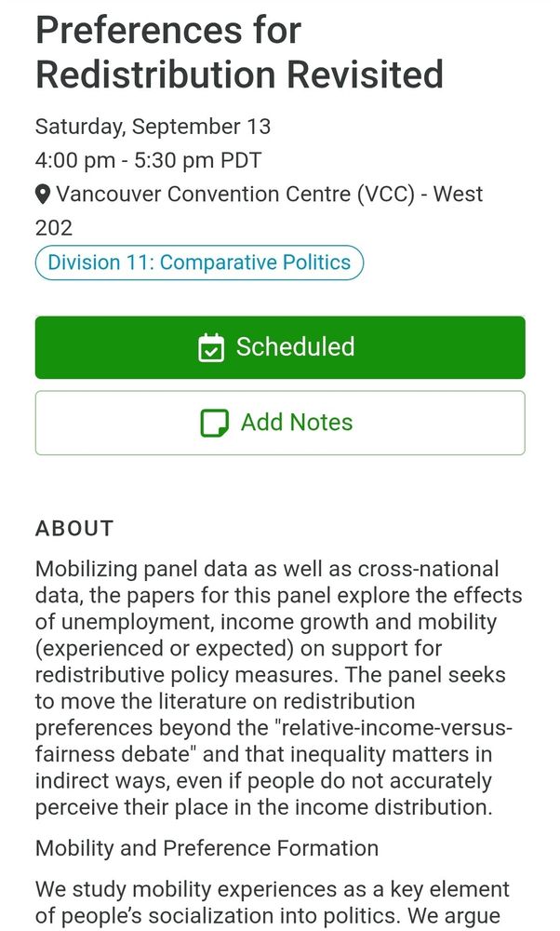Select the date Saturday, September 13
The image size is (560, 931).
tap(153, 126)
